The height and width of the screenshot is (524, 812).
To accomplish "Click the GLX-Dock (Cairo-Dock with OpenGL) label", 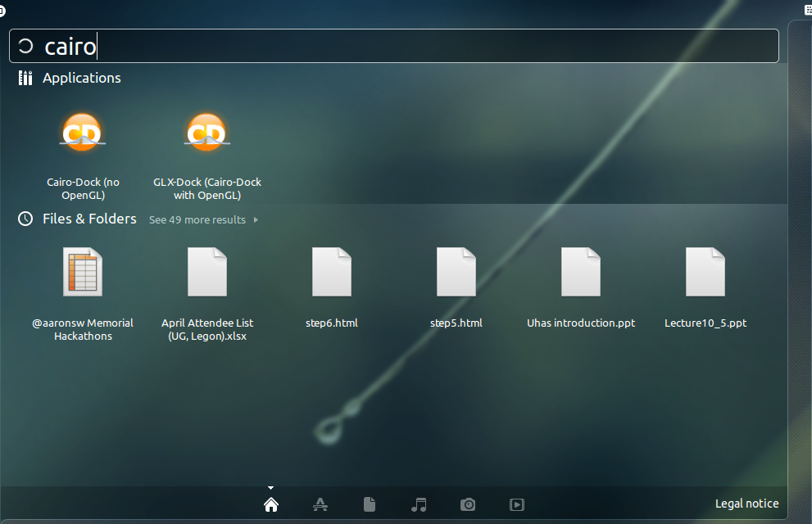I will (207, 189).
